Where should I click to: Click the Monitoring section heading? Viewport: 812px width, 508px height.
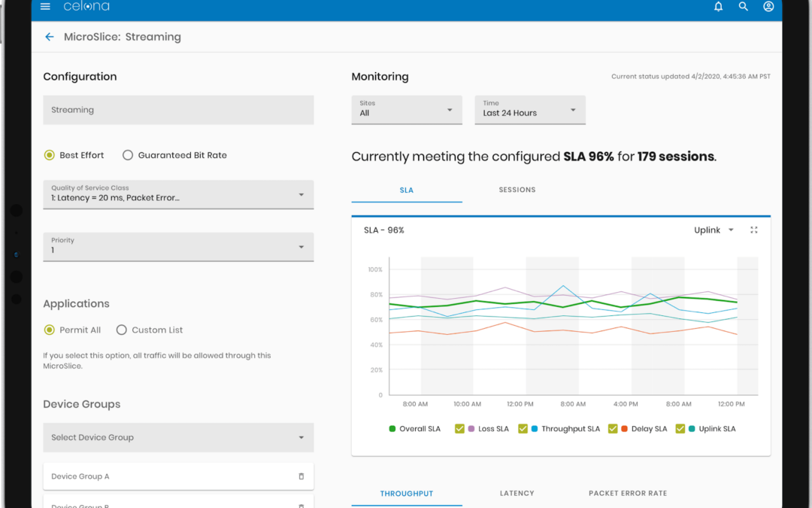(x=380, y=76)
